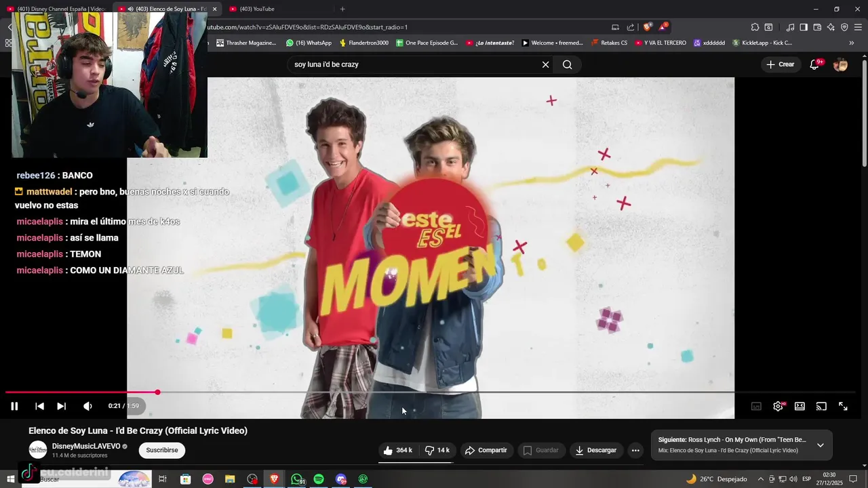Select the Elenco de Soy Luna tab
Image resolution: width=868 pixels, height=488 pixels.
tap(166, 9)
